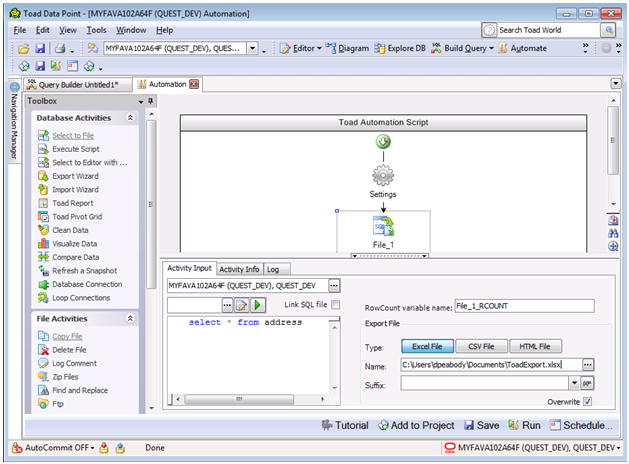Switch to Query Builder Untitled1 tab
629x464 pixels.
78,85
